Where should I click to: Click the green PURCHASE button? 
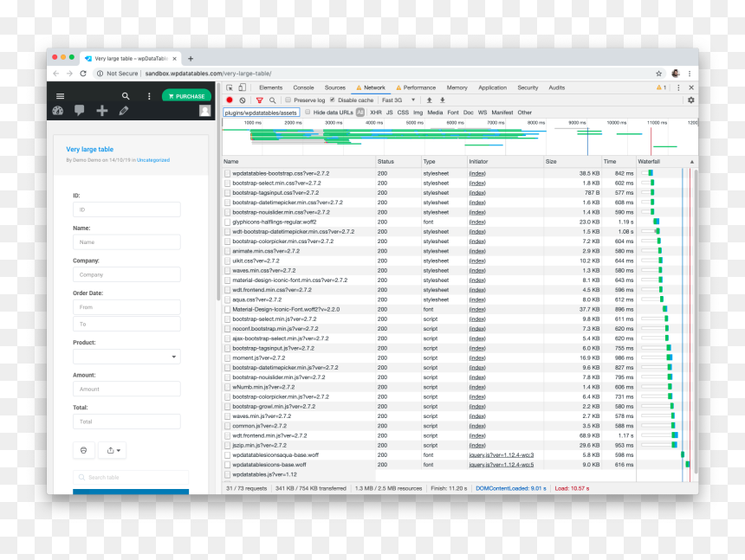coord(187,96)
